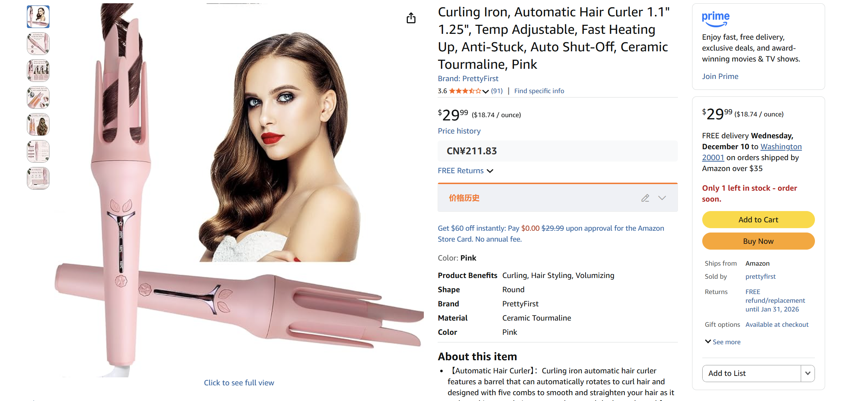Open the Price history link

(x=459, y=131)
